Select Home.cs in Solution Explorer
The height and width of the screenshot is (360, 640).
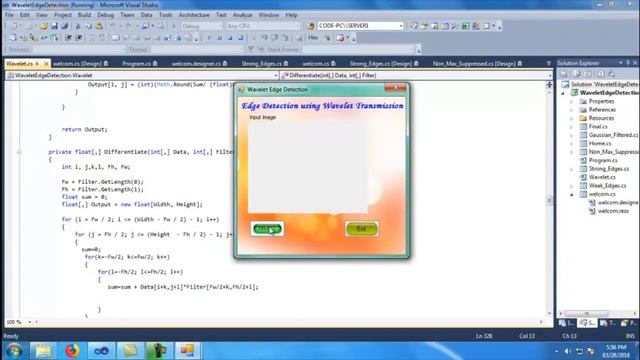pyautogui.click(x=600, y=143)
